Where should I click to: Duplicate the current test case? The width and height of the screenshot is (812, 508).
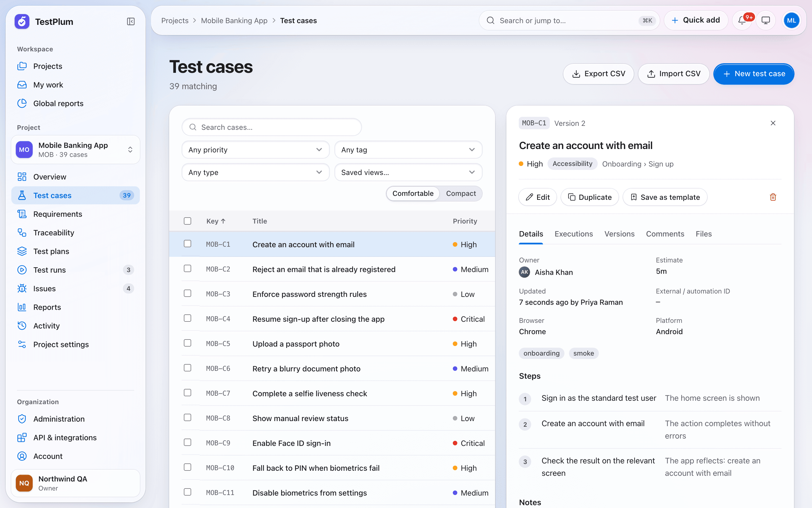[x=590, y=197]
